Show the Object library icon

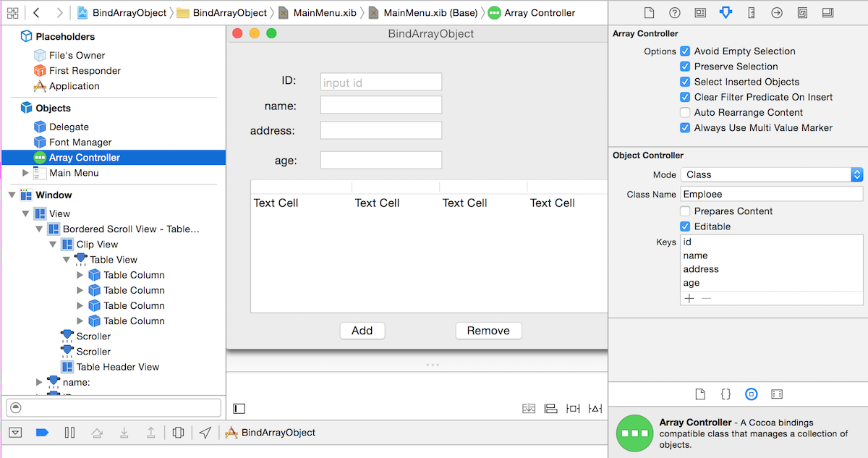[751, 394]
